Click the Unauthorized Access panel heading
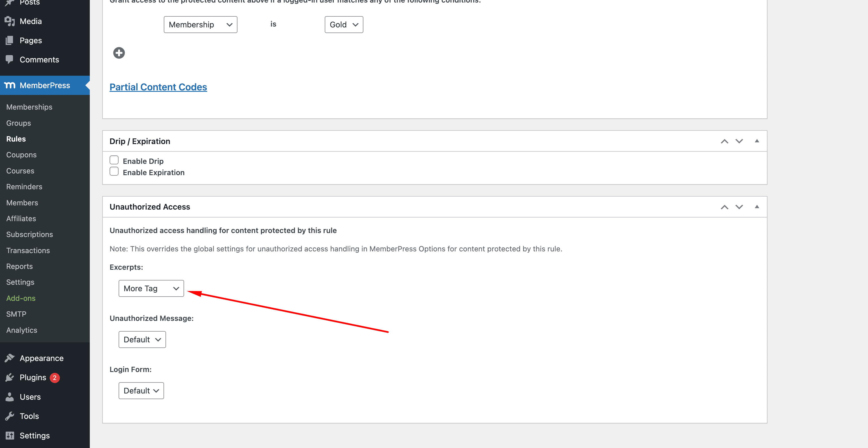This screenshot has width=868, height=448. [x=150, y=207]
